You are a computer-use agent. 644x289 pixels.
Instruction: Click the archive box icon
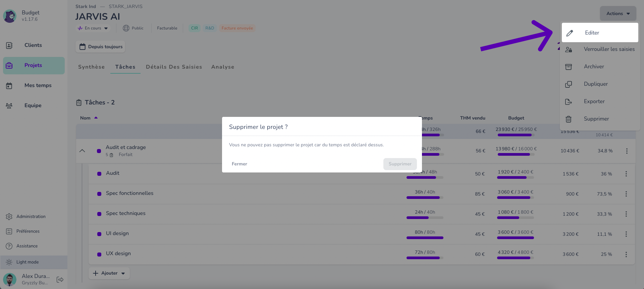tap(569, 67)
